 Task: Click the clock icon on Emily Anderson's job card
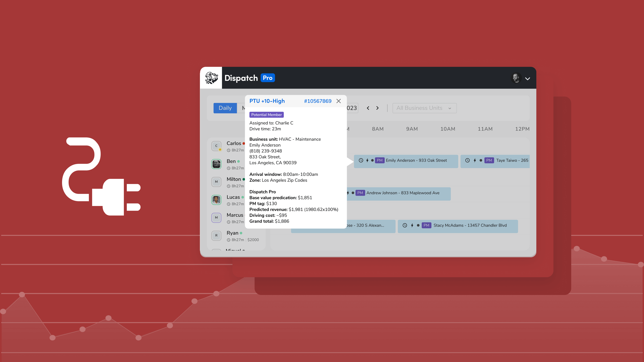[361, 160]
